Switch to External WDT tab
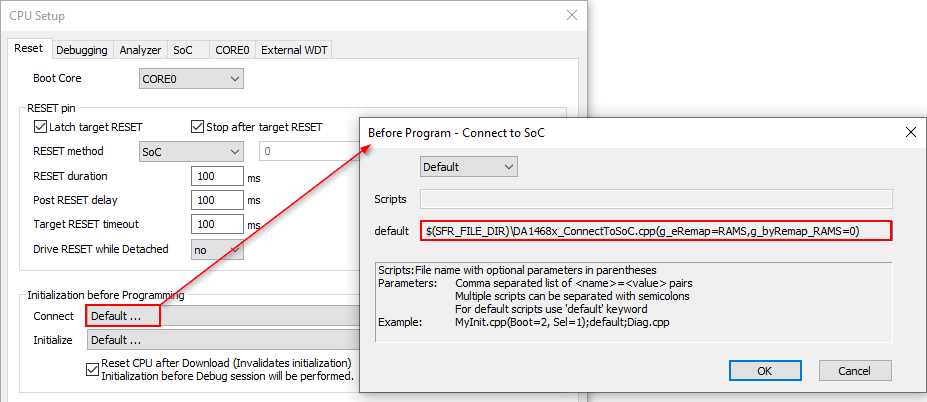 point(294,50)
